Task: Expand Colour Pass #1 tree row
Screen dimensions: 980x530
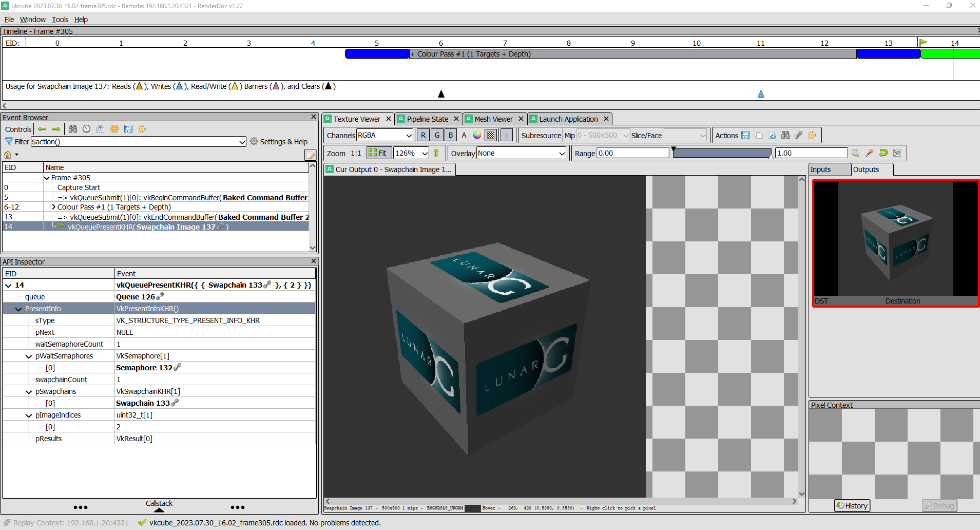Action: pyautogui.click(x=54, y=207)
